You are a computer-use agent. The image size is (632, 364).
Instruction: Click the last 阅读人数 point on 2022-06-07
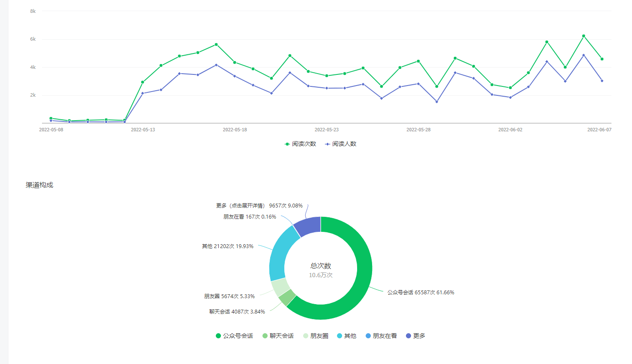click(x=602, y=81)
